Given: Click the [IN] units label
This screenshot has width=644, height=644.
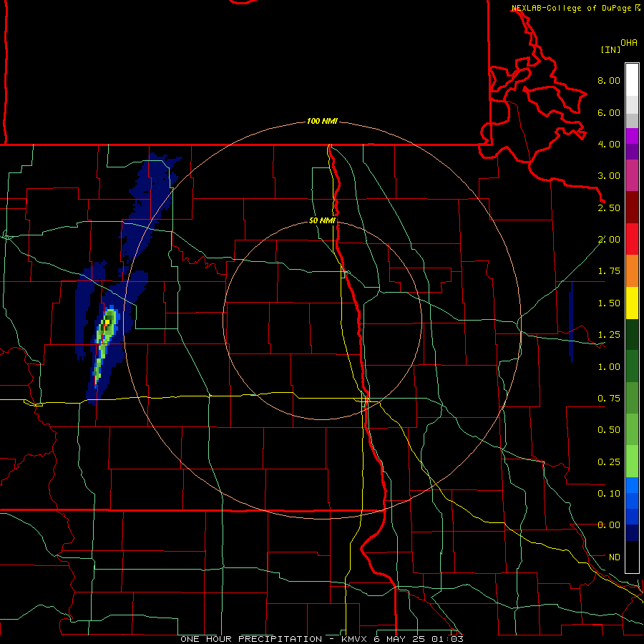Looking at the screenshot, I should (610, 49).
